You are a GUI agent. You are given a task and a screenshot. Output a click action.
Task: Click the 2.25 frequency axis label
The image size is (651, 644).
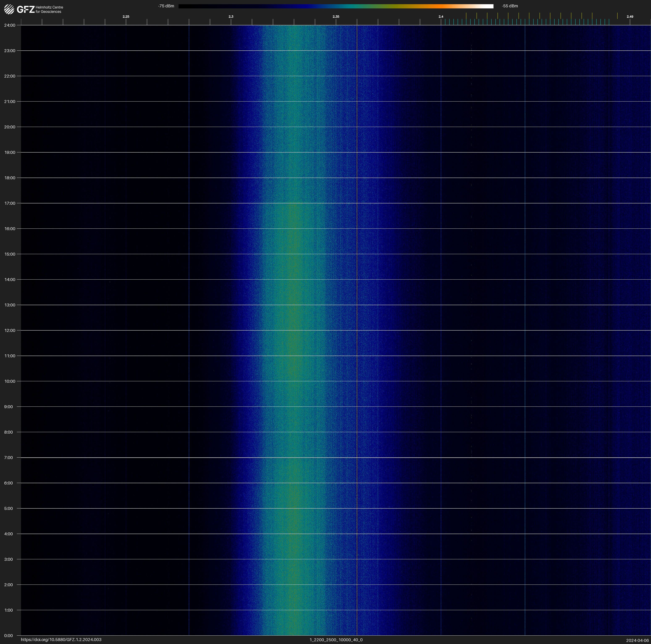(x=126, y=17)
